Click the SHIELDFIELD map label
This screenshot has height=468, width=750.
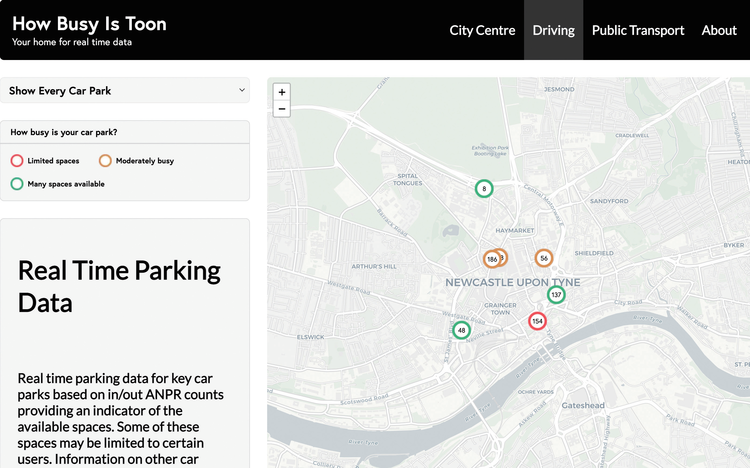594,253
